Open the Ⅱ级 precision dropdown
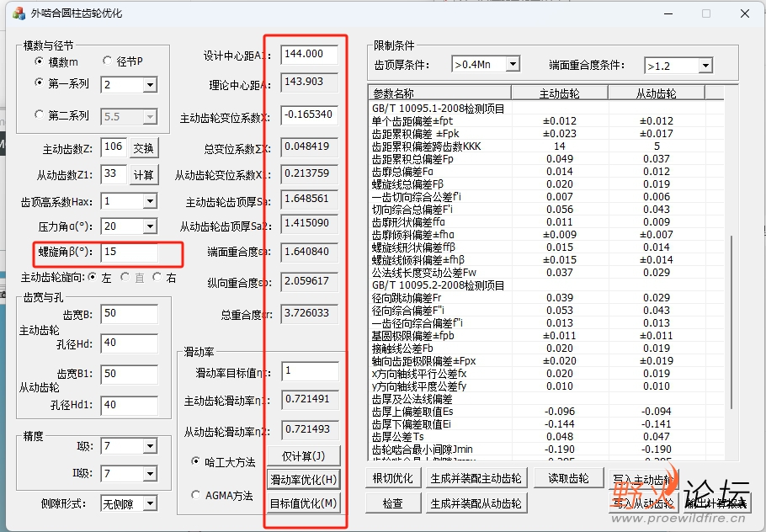 pos(150,473)
